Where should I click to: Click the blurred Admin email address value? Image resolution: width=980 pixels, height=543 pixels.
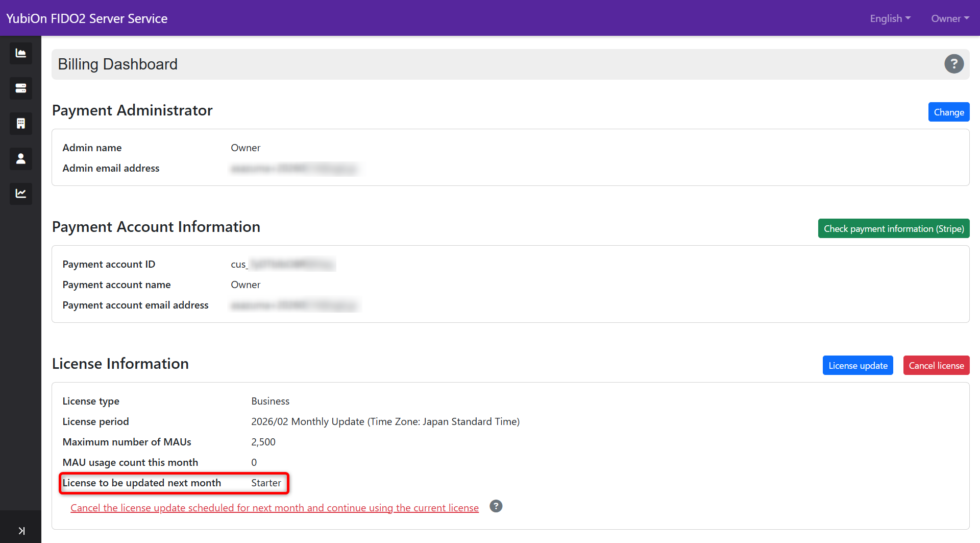click(x=294, y=169)
